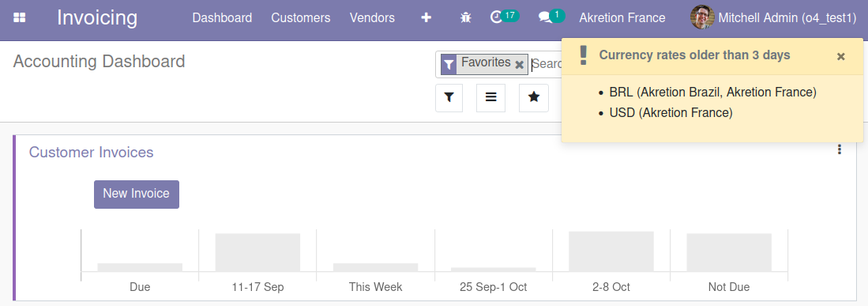Close the currency rates warning notification
This screenshot has width=868, height=306.
pyautogui.click(x=841, y=56)
